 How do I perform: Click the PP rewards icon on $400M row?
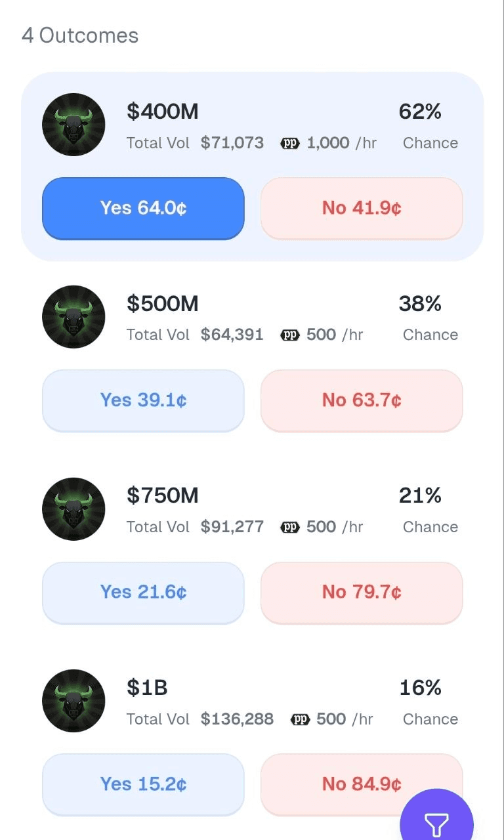290,143
